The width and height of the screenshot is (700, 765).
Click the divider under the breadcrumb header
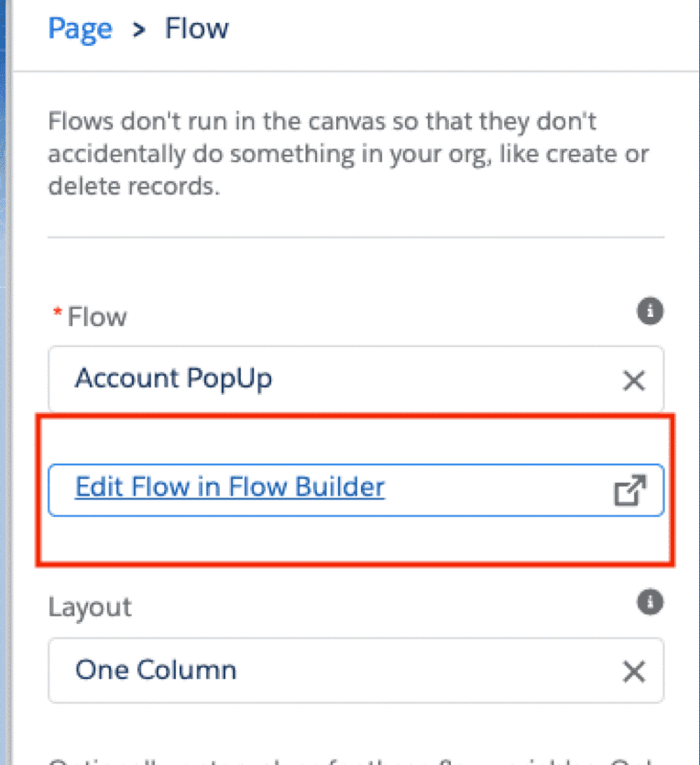click(355, 71)
